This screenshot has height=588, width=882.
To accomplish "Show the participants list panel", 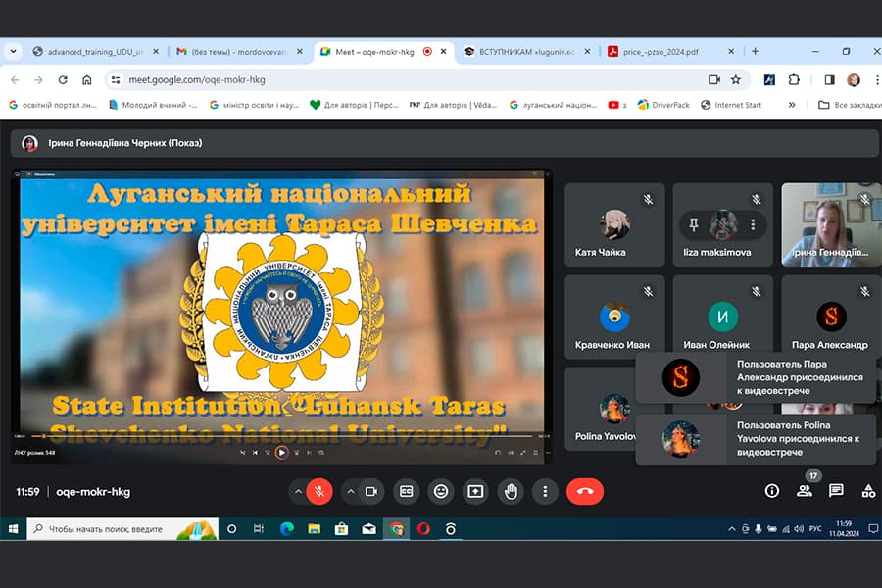I will [x=805, y=491].
